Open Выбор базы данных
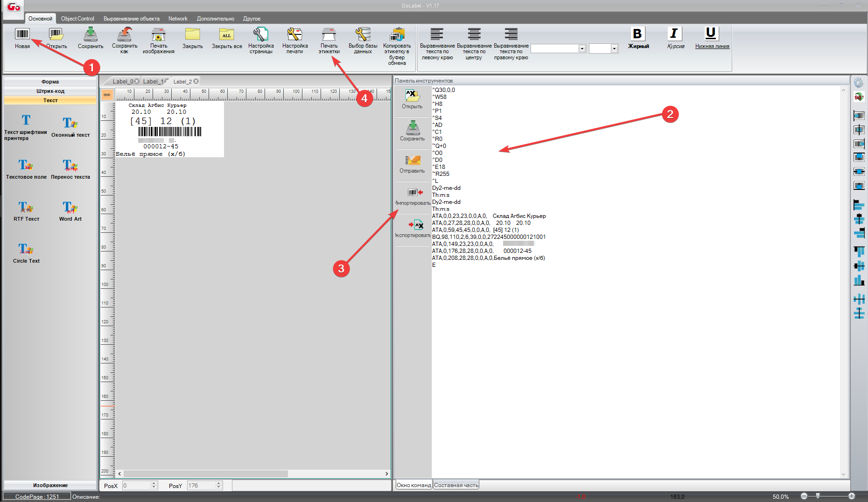 point(363,34)
